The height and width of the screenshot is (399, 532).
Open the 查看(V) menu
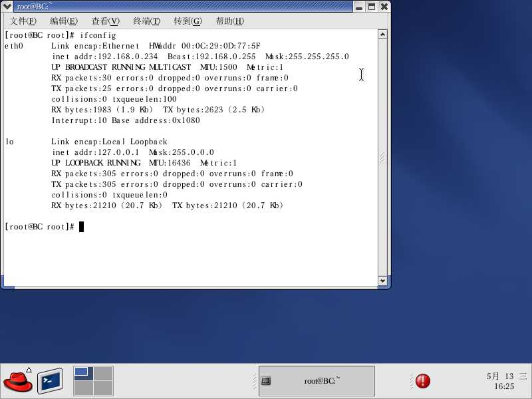click(106, 21)
